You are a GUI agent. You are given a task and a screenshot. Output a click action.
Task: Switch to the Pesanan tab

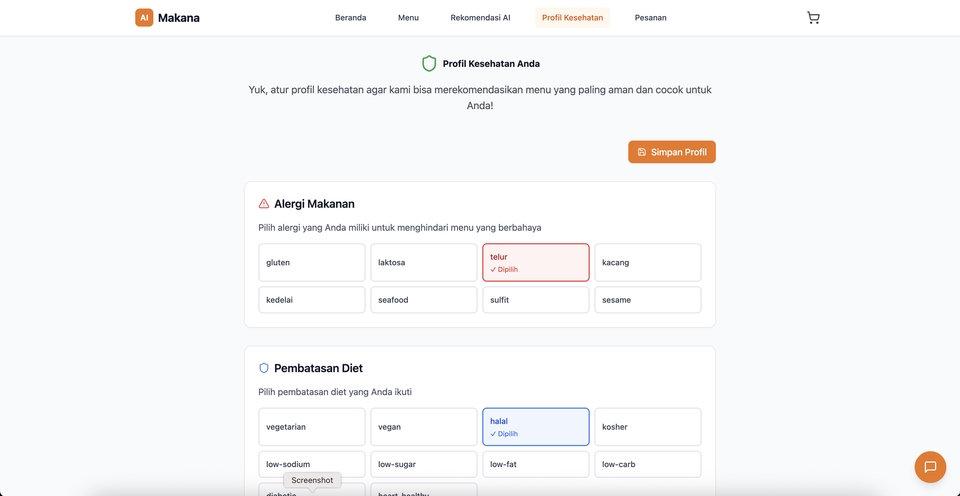(x=650, y=18)
